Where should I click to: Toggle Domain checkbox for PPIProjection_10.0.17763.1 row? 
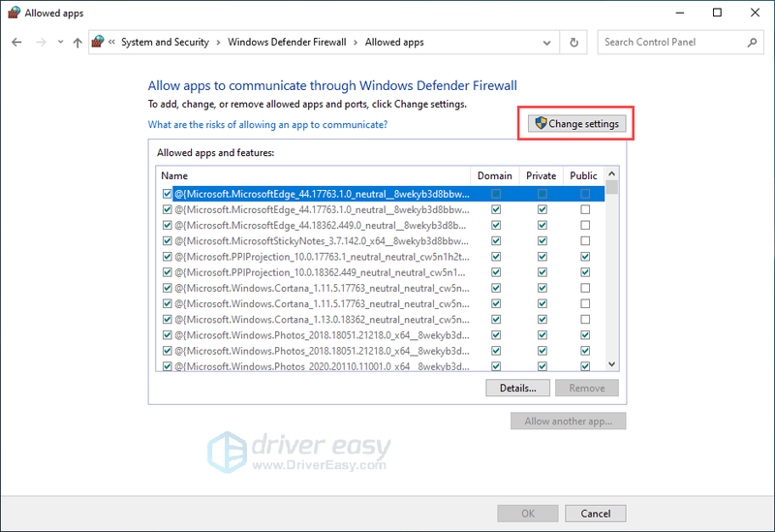pos(496,257)
